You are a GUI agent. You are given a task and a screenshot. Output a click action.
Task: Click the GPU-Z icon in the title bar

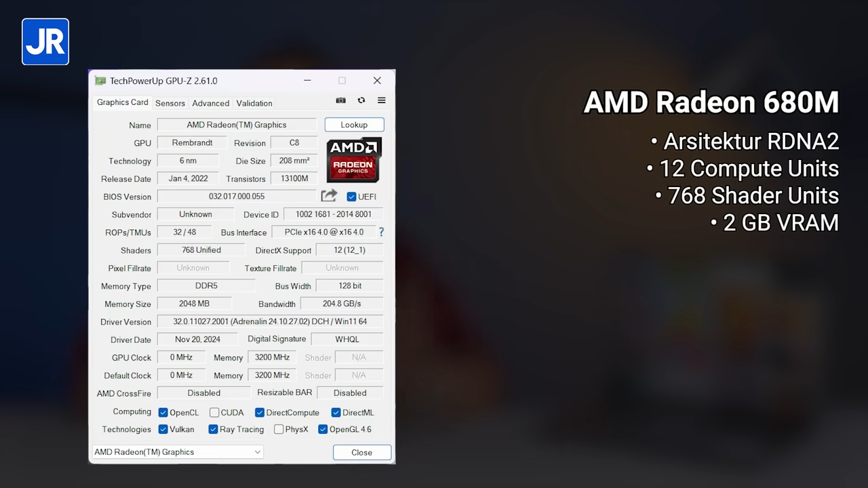[x=100, y=81]
